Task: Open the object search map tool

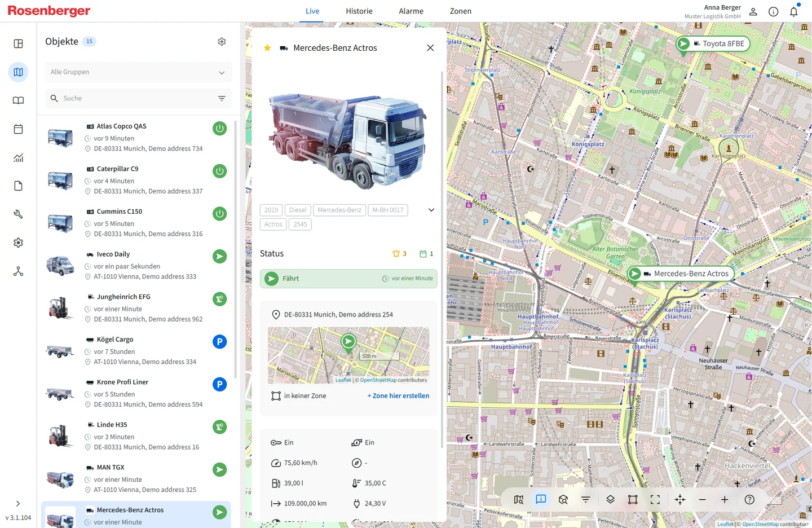Action: (x=563, y=500)
